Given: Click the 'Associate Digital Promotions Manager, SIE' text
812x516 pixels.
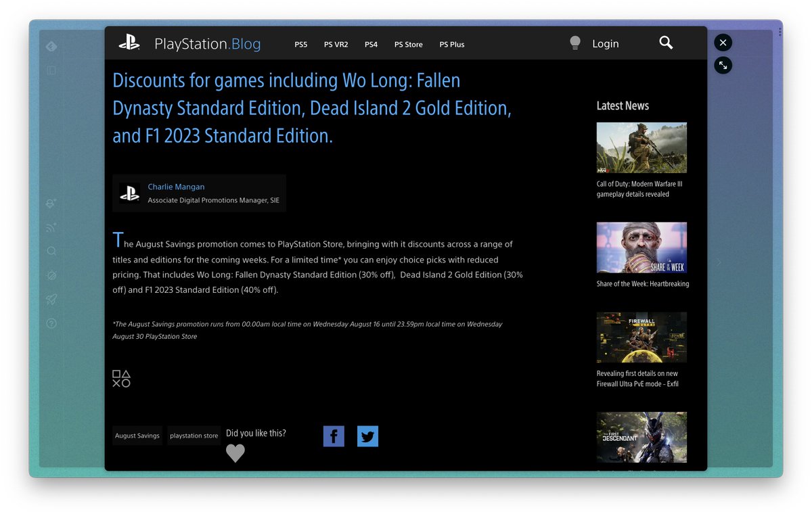Looking at the screenshot, I should click(x=214, y=200).
